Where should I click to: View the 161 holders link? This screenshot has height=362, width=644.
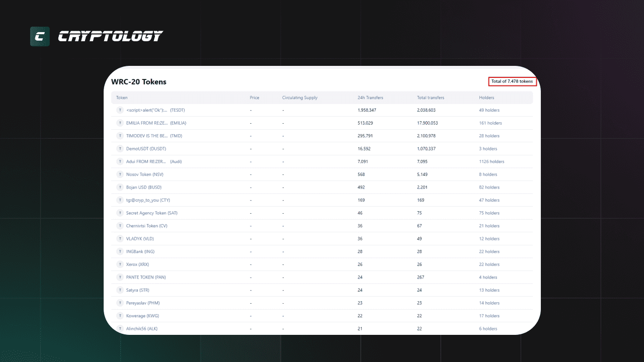(491, 123)
